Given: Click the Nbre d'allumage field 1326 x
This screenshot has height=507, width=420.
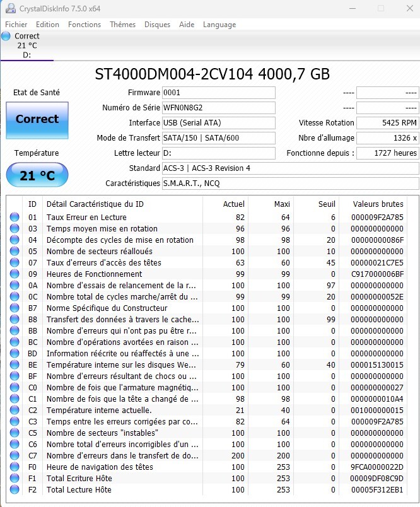Looking at the screenshot, I should pyautogui.click(x=388, y=138).
